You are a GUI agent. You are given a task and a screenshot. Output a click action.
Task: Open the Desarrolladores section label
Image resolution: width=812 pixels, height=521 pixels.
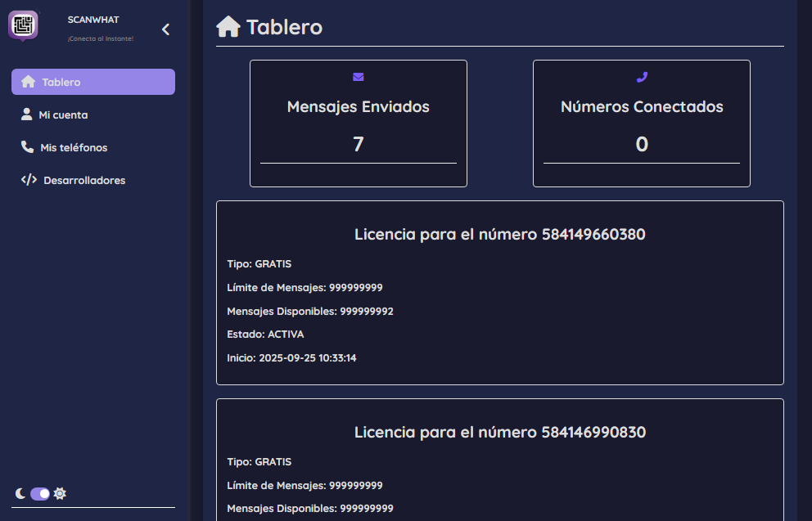pyautogui.click(x=84, y=181)
